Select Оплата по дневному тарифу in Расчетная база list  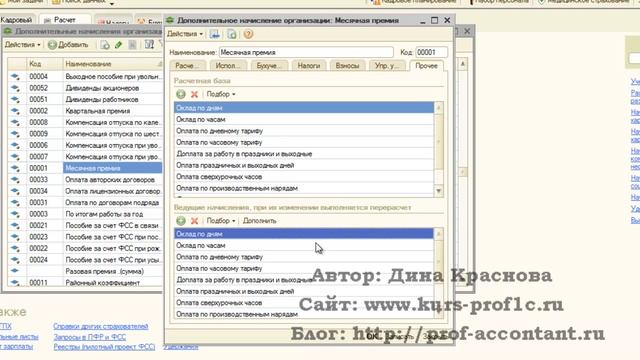point(304,131)
